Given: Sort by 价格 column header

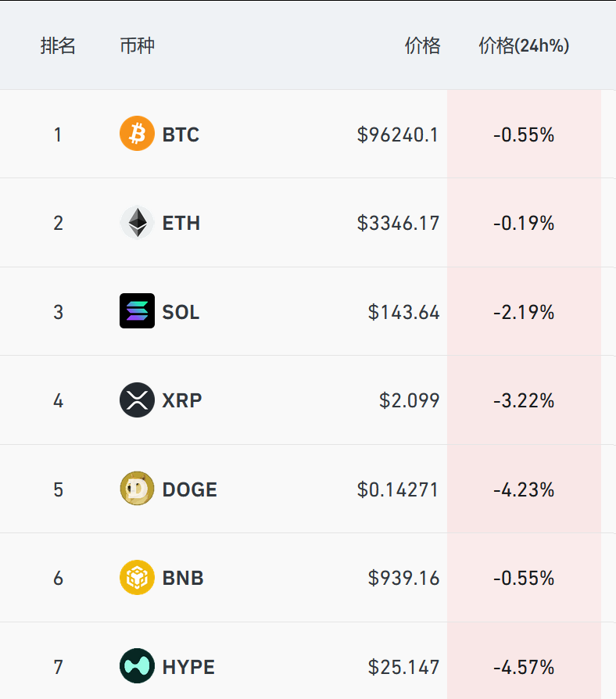Looking at the screenshot, I should [422, 45].
